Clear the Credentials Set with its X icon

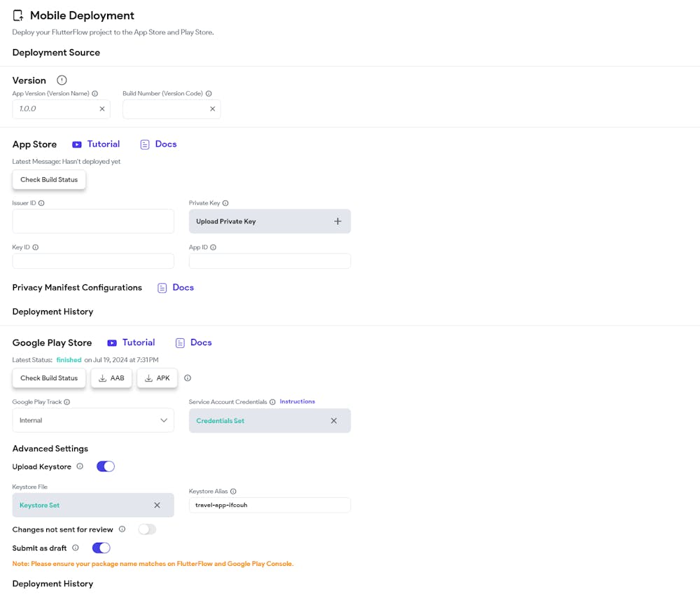point(334,420)
